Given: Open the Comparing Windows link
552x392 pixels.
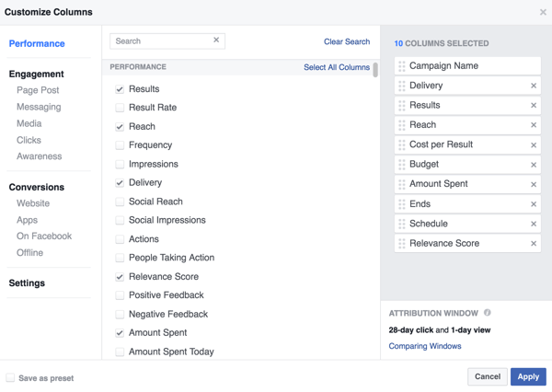Looking at the screenshot, I should [425, 346].
